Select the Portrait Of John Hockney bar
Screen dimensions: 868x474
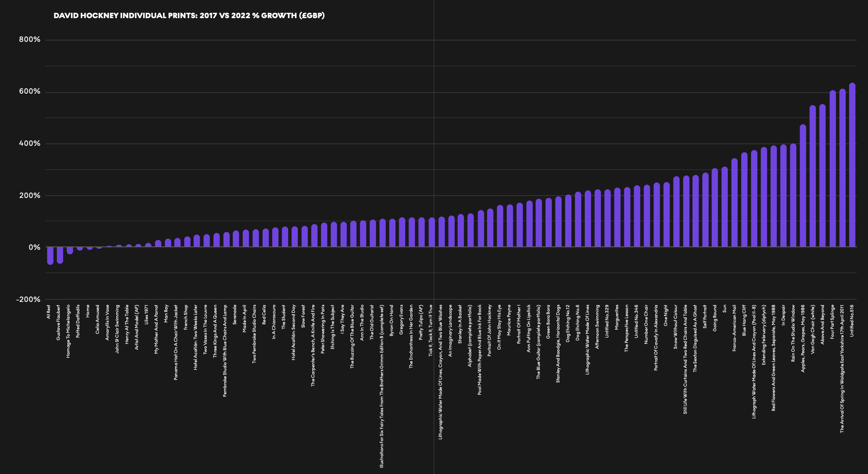(x=490, y=228)
